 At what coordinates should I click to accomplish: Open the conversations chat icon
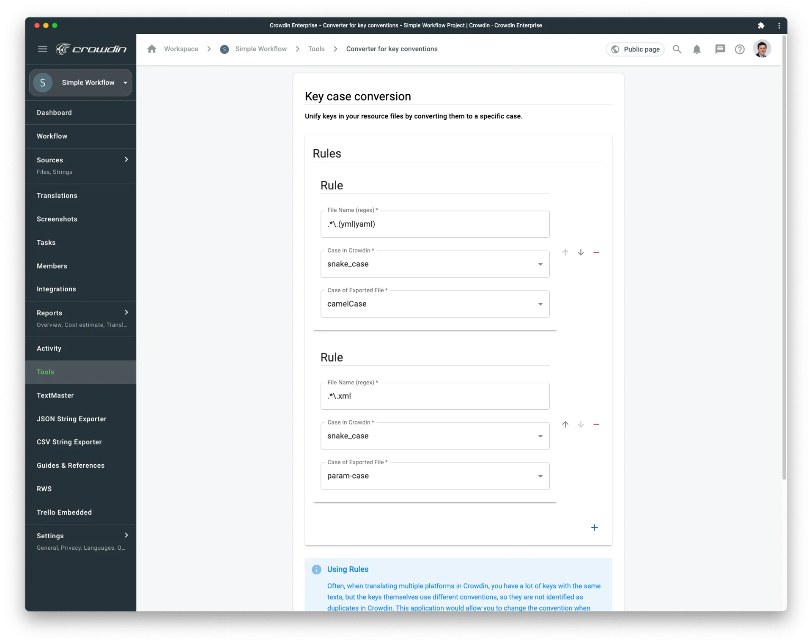click(720, 49)
